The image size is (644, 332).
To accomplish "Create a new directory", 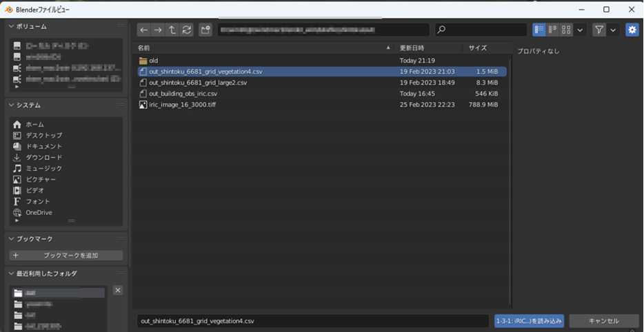I will pyautogui.click(x=205, y=30).
